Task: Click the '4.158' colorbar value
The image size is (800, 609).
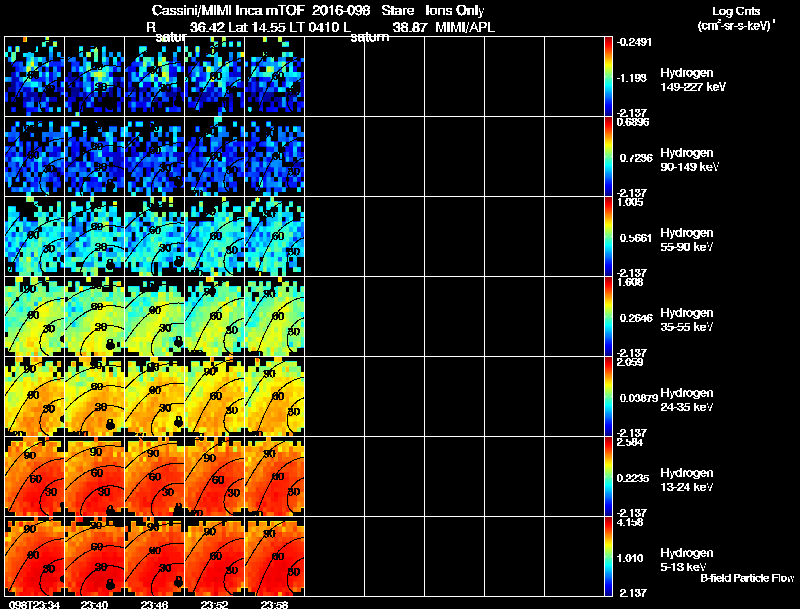Action: click(630, 522)
